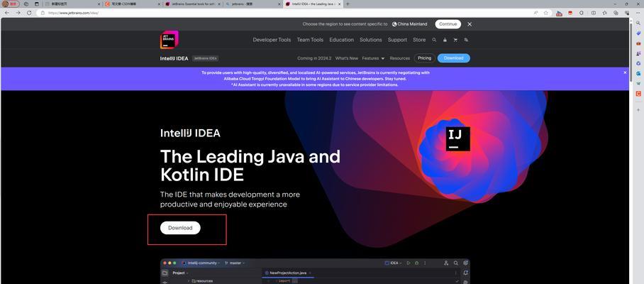This screenshot has height=284, width=644.
Task: Click the Pricing button
Action: coord(424,58)
